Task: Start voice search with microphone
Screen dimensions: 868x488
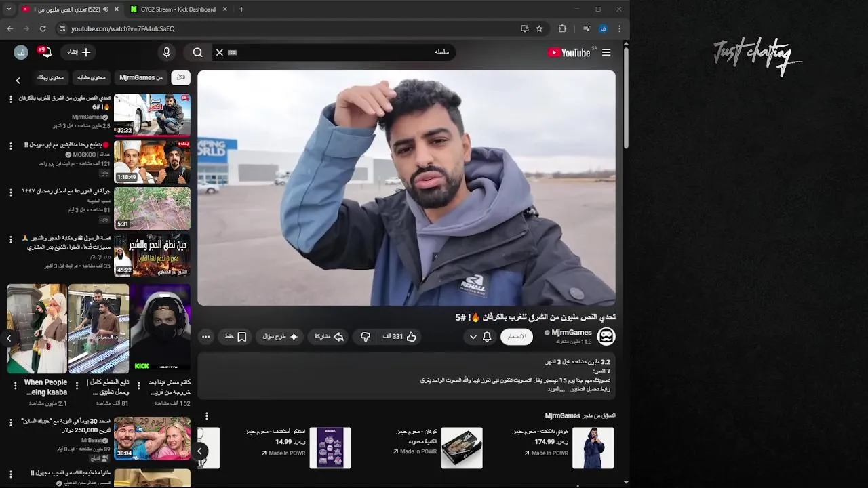Action: click(x=167, y=52)
